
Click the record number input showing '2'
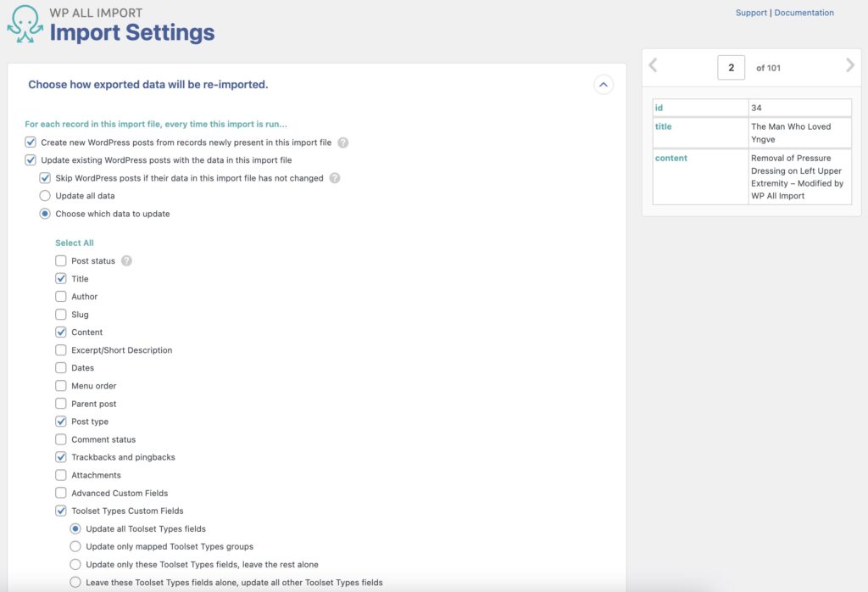coord(731,66)
